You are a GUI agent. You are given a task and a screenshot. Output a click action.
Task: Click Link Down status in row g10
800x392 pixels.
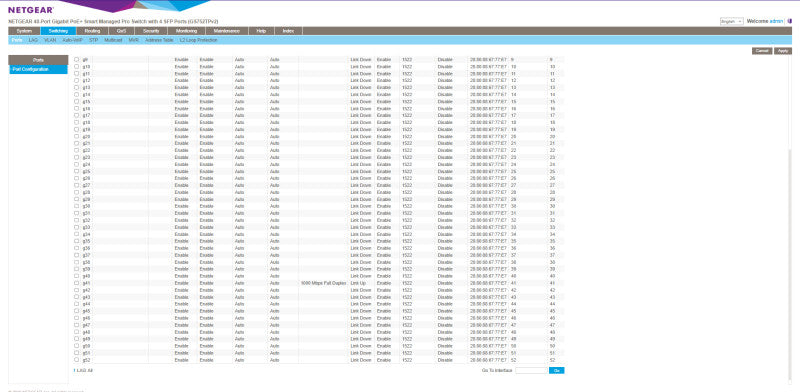tap(361, 67)
